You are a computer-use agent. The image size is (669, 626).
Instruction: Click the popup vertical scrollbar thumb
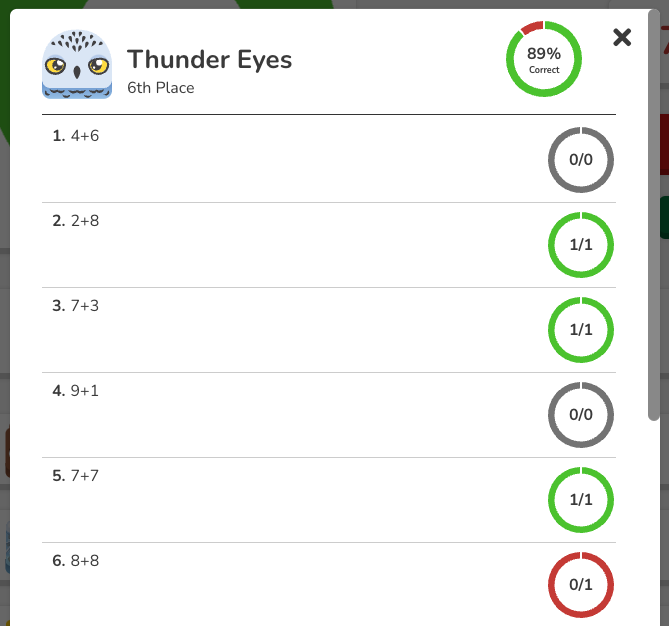[654, 215]
